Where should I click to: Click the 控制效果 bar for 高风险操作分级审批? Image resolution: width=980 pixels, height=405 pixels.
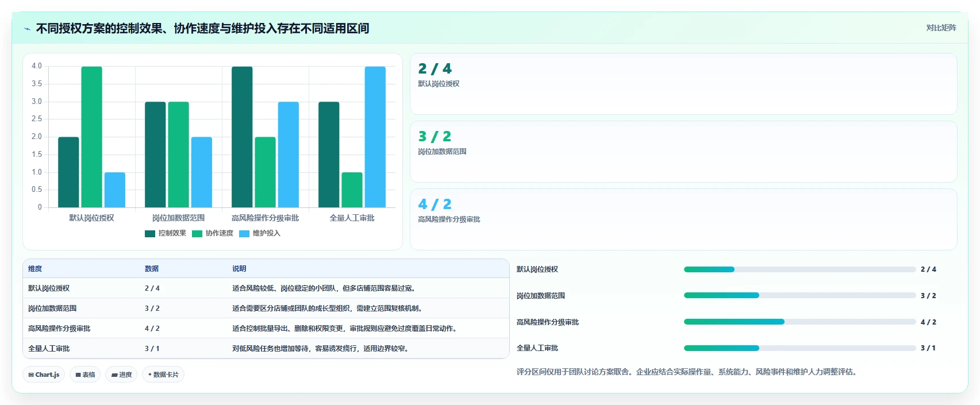coord(242,137)
